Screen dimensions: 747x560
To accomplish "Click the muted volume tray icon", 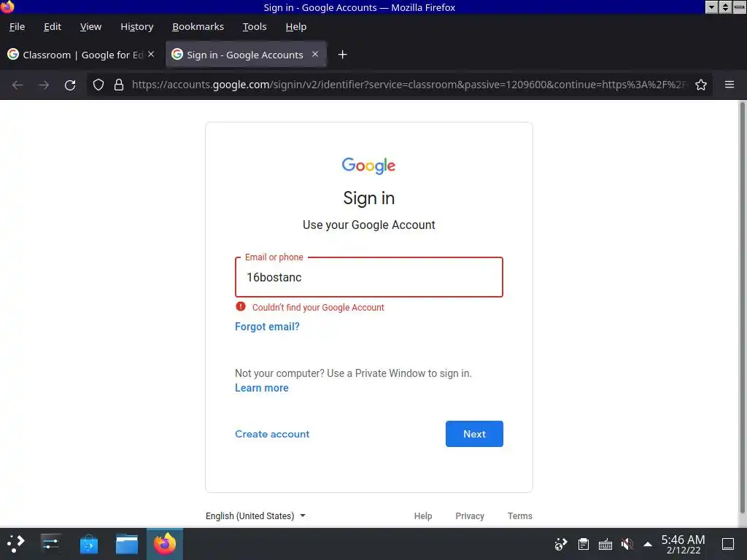I will pos(627,544).
